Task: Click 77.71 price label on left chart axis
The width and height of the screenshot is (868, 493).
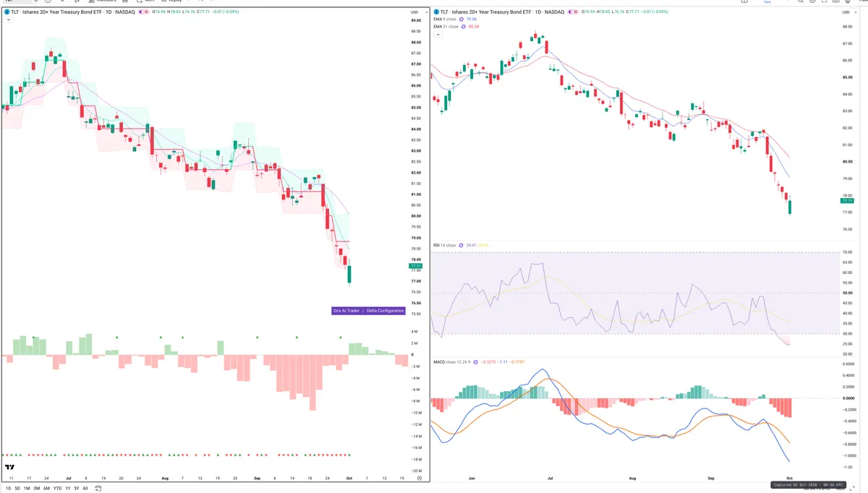Action: pyautogui.click(x=415, y=266)
